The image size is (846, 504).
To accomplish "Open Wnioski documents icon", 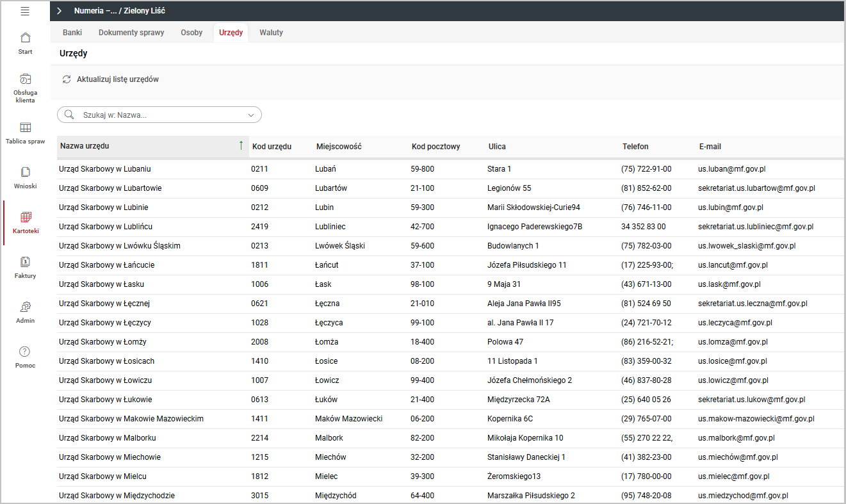I will pyautogui.click(x=25, y=172).
